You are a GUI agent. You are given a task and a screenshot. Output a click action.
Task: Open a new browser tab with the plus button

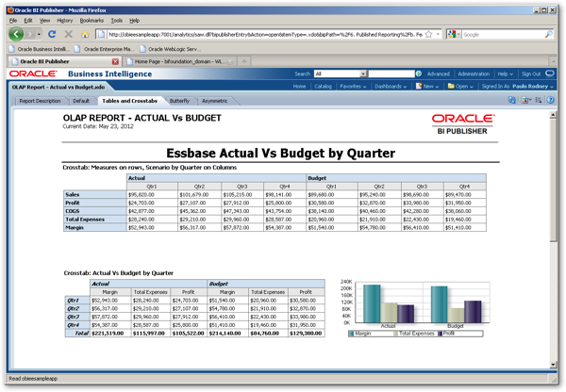pyautogui.click(x=244, y=61)
